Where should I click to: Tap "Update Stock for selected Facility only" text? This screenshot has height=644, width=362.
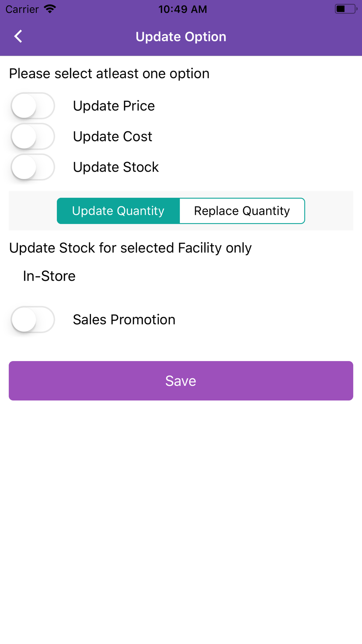pyautogui.click(x=130, y=248)
